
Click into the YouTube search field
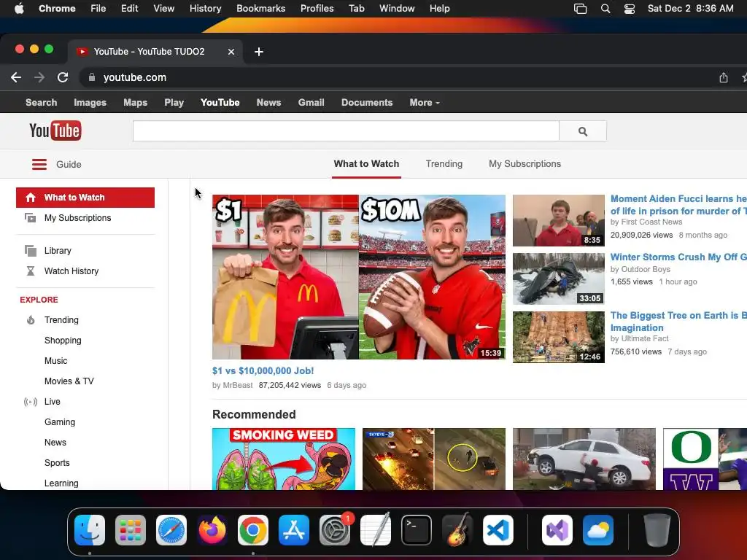[x=346, y=131]
